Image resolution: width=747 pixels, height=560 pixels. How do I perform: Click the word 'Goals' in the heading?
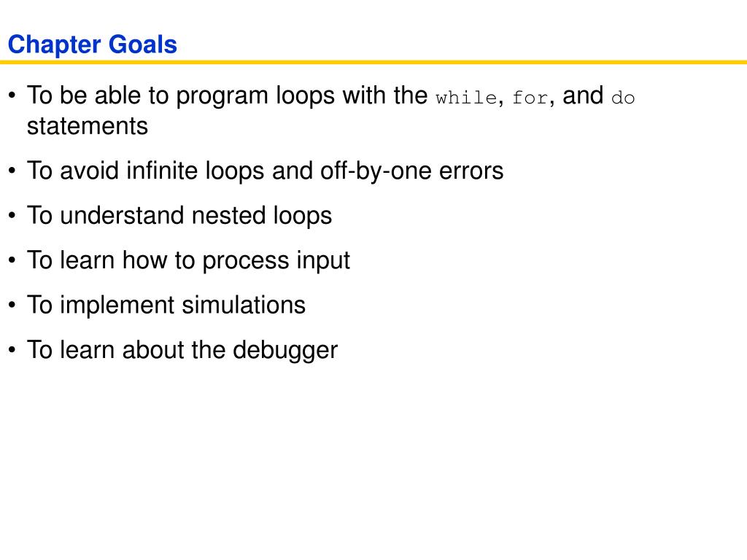point(143,44)
